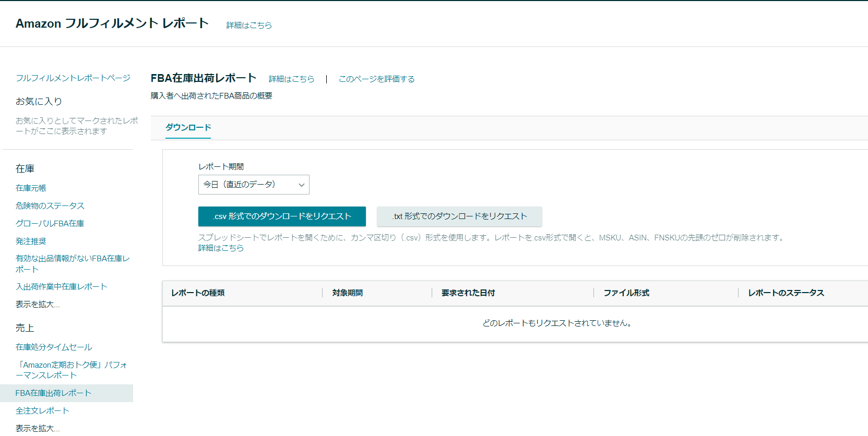
Task: Open 発注推奨 report
Action: (31, 241)
